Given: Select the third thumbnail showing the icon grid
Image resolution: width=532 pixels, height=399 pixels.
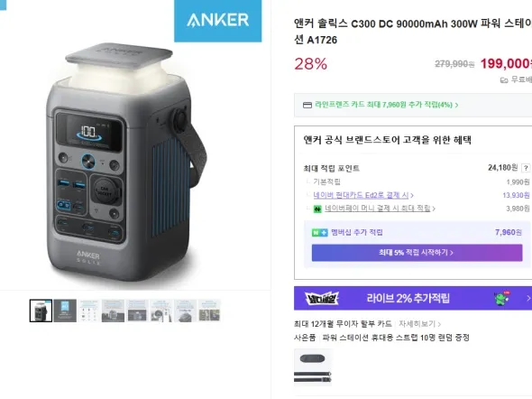Looking at the screenshot, I should point(89,311).
